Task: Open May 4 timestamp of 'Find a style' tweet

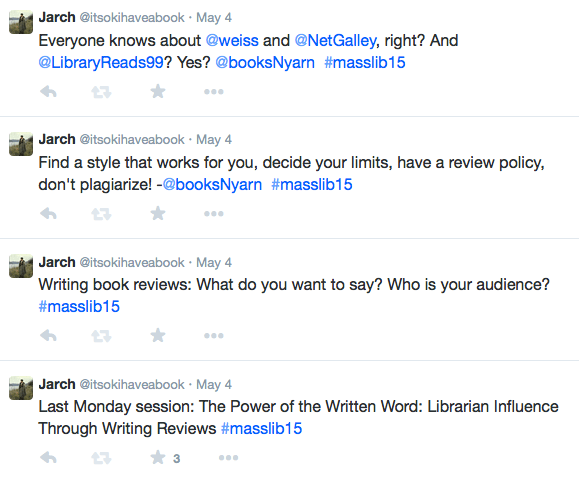Action: click(214, 140)
